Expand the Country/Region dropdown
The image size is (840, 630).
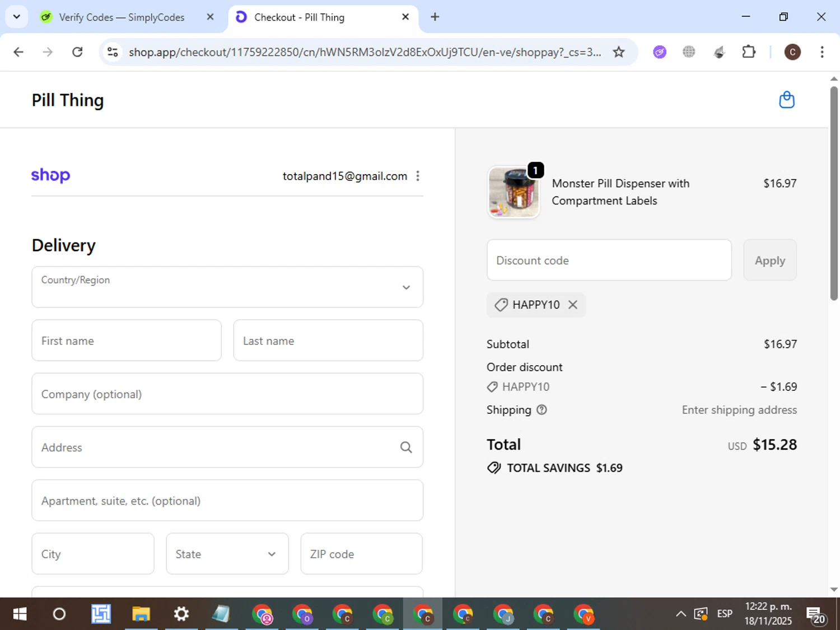227,287
